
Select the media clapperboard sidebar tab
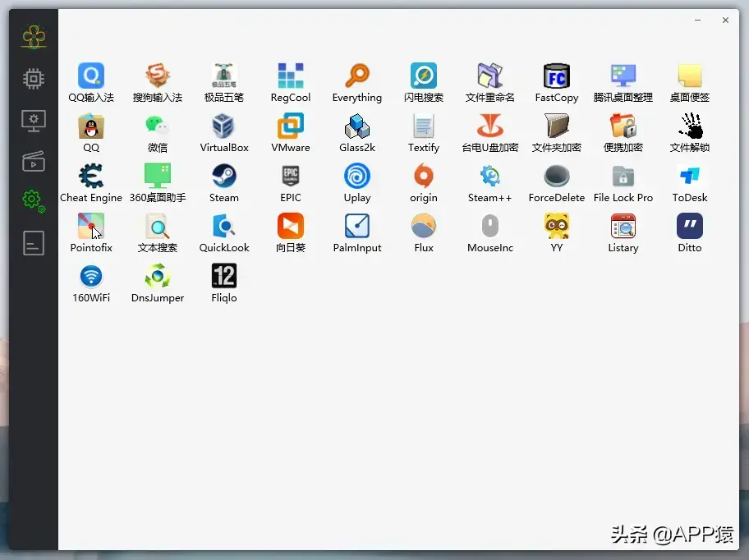(x=34, y=160)
